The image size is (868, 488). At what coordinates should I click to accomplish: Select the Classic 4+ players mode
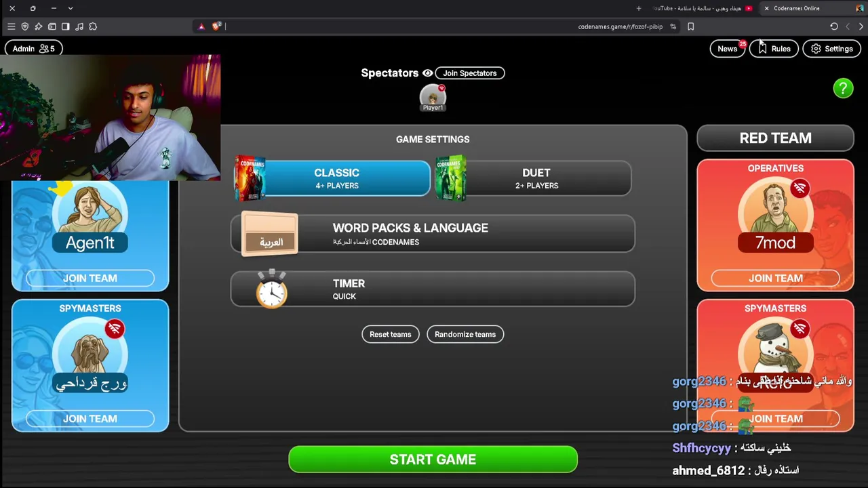point(332,178)
